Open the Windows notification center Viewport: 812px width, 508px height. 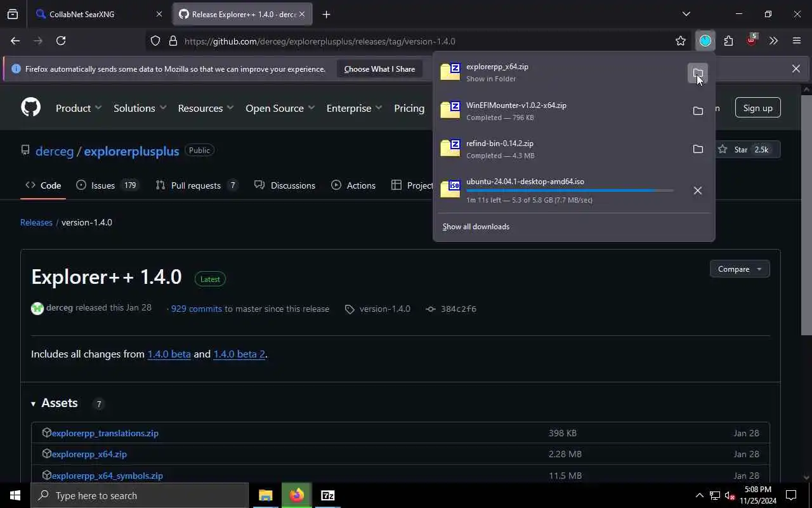(791, 495)
